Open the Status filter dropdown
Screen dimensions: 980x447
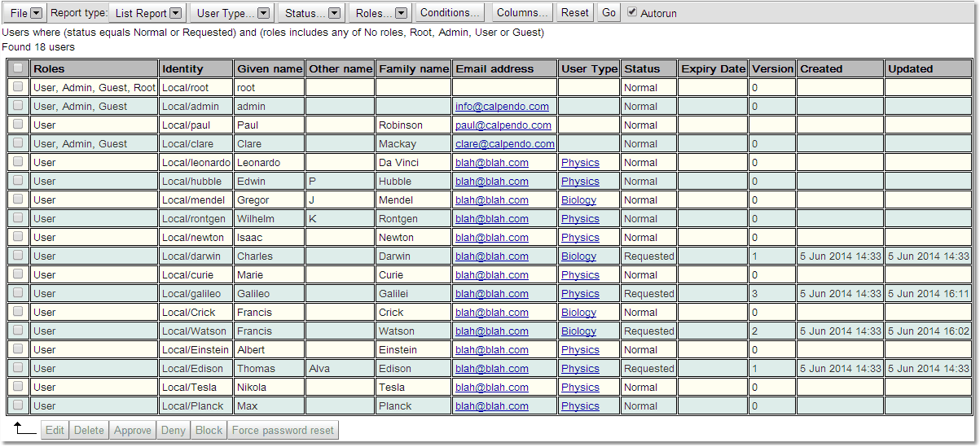[312, 13]
